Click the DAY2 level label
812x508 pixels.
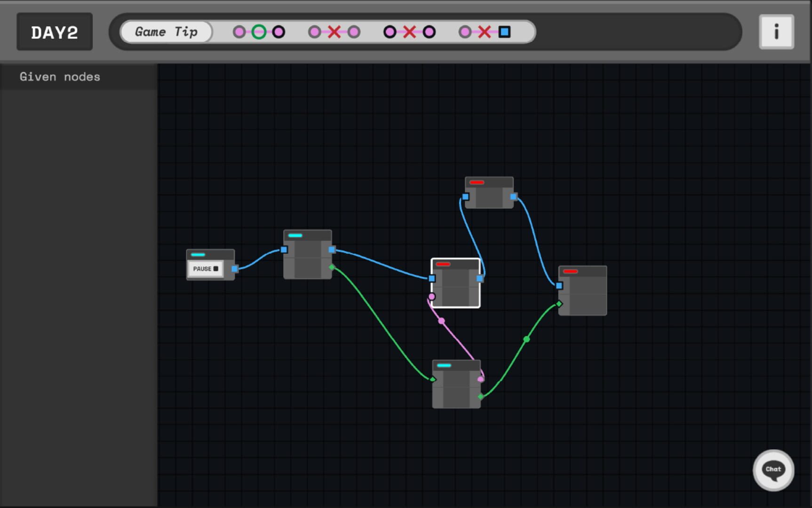(55, 32)
